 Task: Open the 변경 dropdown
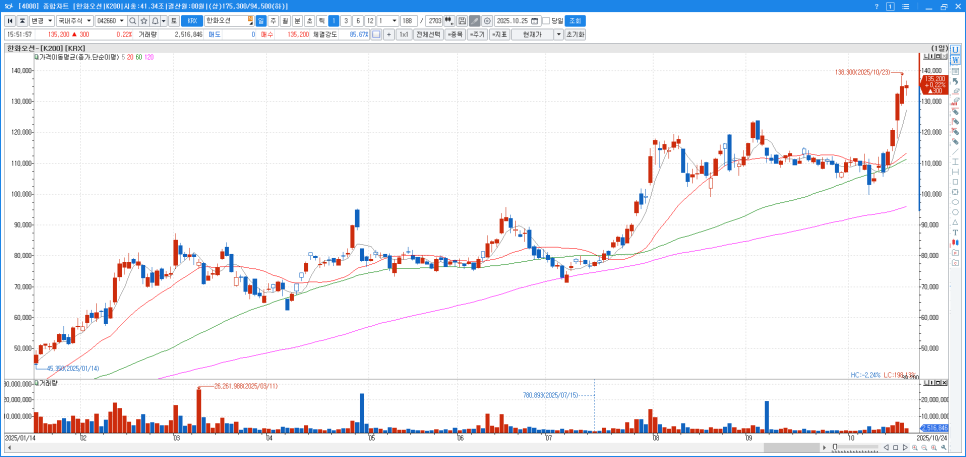point(43,20)
